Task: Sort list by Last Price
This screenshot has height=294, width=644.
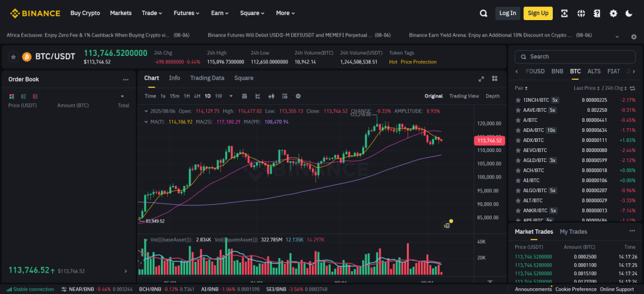Action: (x=586, y=88)
